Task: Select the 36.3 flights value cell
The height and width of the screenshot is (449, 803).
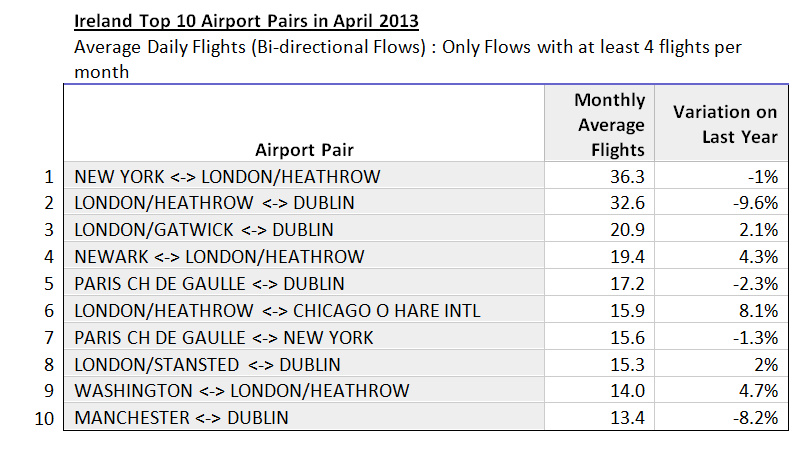Action: [x=599, y=176]
